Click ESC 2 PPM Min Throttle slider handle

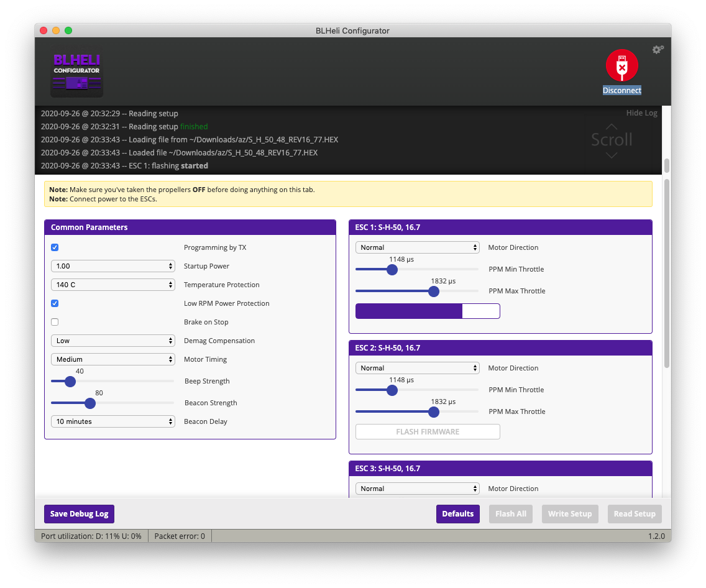point(392,390)
